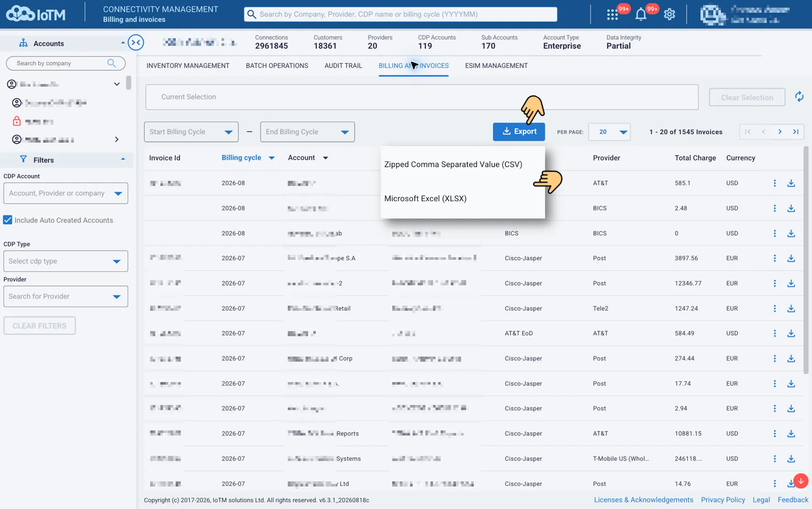This screenshot has height=509, width=812.
Task: Open the End Billing Cycle dropdown
Action: pos(307,132)
